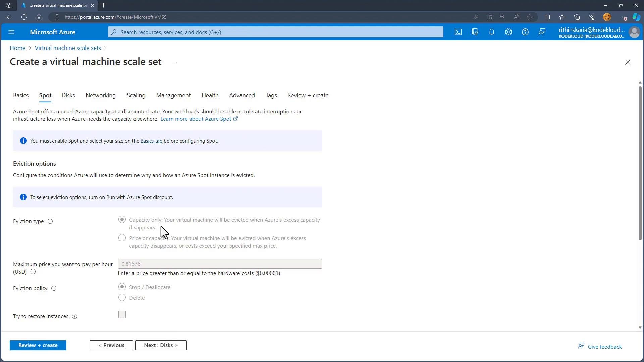Close the Create scale set blade
Screen dimensions: 644x362
tap(628, 62)
